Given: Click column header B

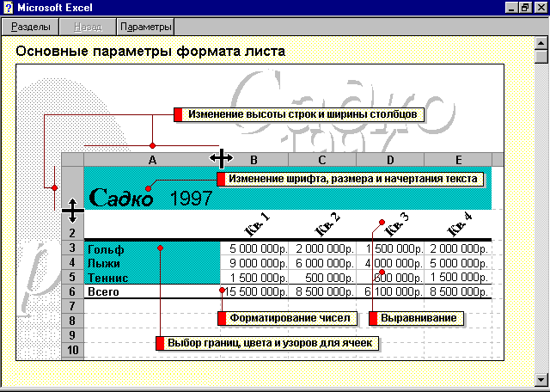Looking at the screenshot, I should pyautogui.click(x=254, y=160).
